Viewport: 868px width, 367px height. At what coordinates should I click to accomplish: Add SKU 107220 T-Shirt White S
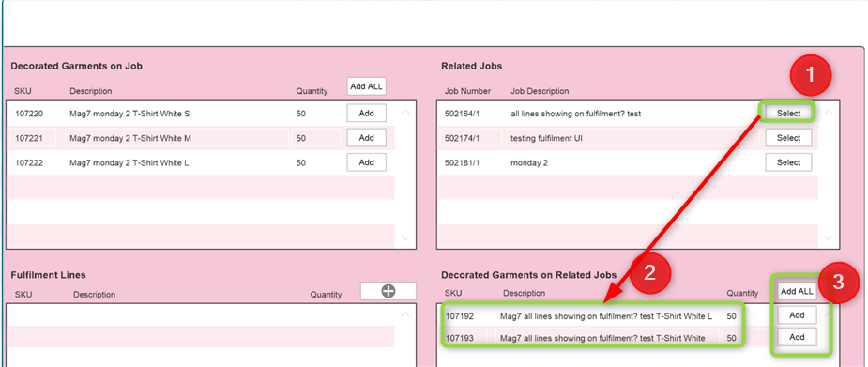[367, 114]
